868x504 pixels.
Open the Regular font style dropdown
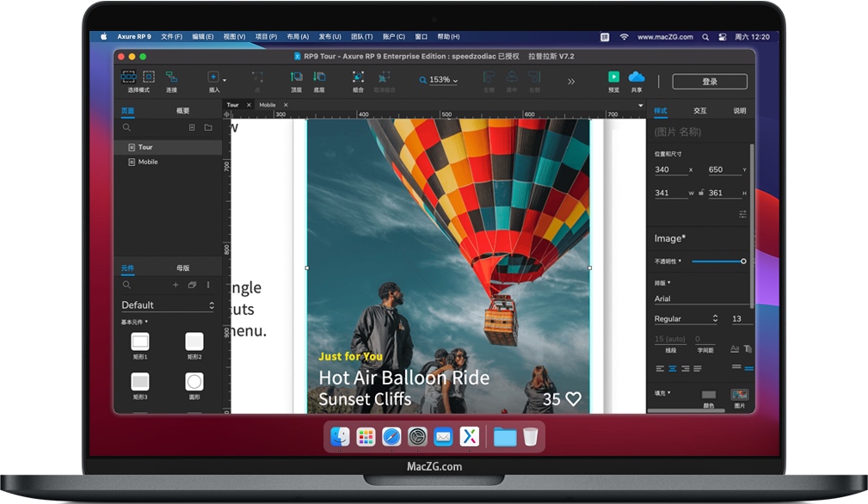click(x=686, y=318)
